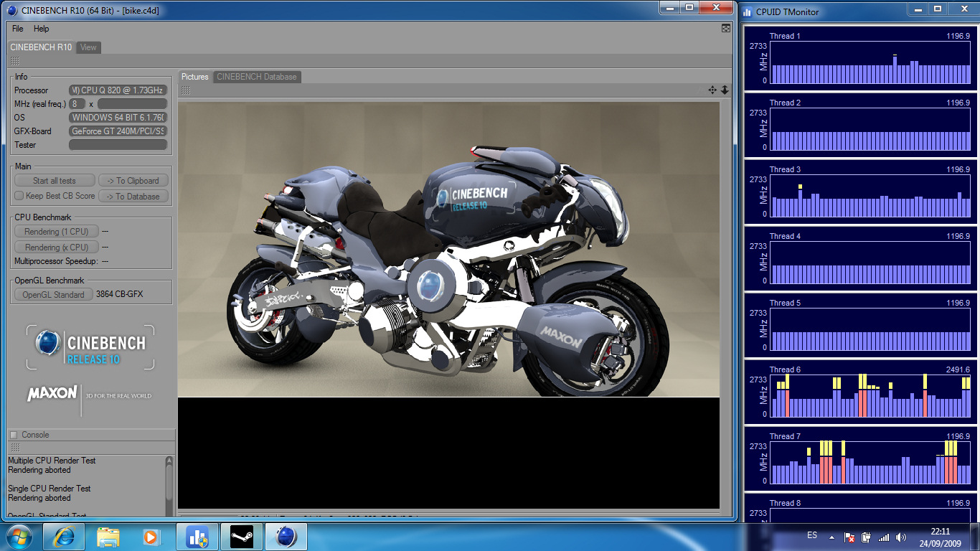Click the grip handle under the Pictures tab

pyautogui.click(x=185, y=90)
